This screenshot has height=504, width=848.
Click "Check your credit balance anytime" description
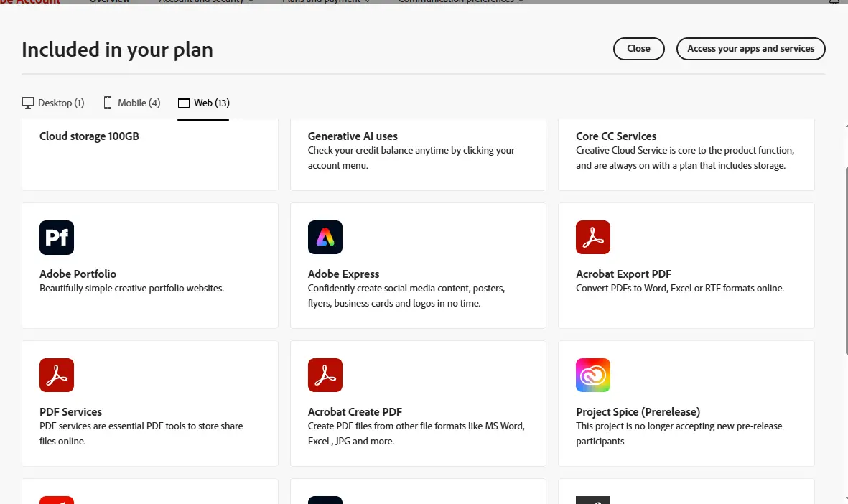tap(411, 158)
